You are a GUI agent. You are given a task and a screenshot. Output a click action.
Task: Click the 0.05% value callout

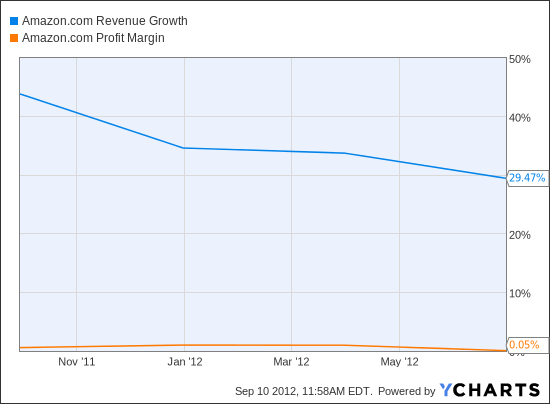528,345
